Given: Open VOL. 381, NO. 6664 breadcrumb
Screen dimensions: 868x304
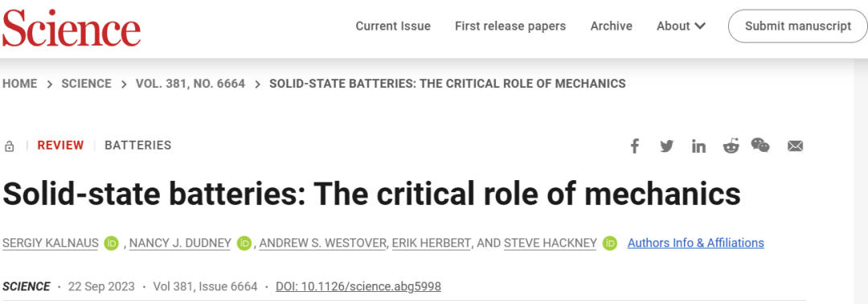Looking at the screenshot, I should [x=190, y=84].
